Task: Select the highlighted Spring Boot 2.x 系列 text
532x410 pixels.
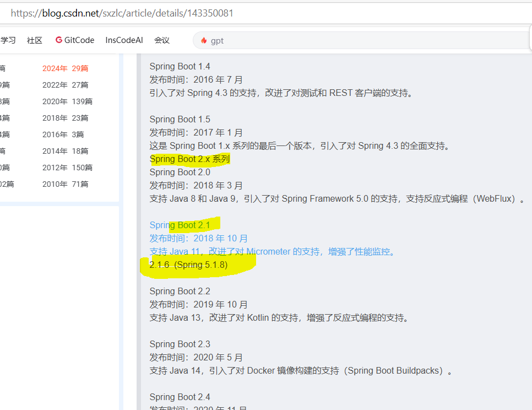Action: pyautogui.click(x=189, y=159)
